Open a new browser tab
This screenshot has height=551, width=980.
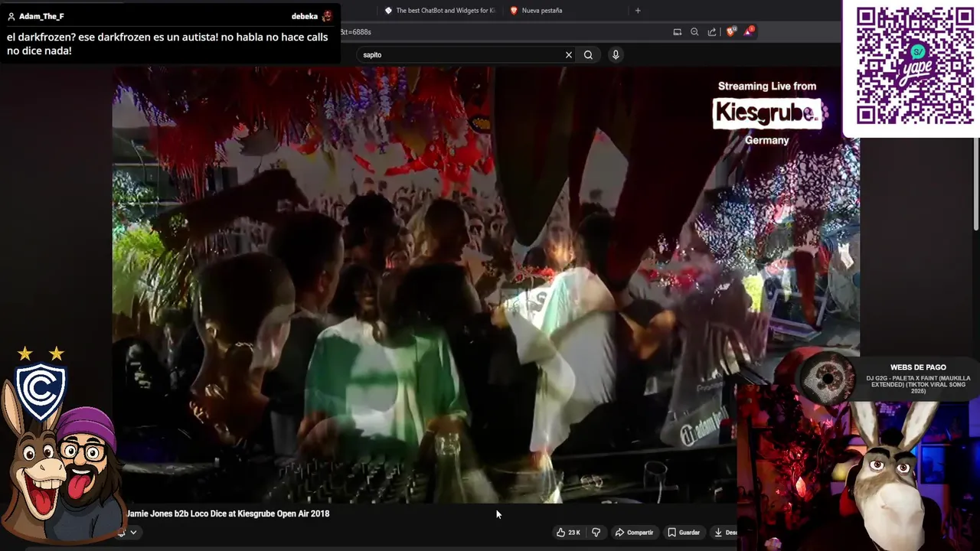coord(638,11)
